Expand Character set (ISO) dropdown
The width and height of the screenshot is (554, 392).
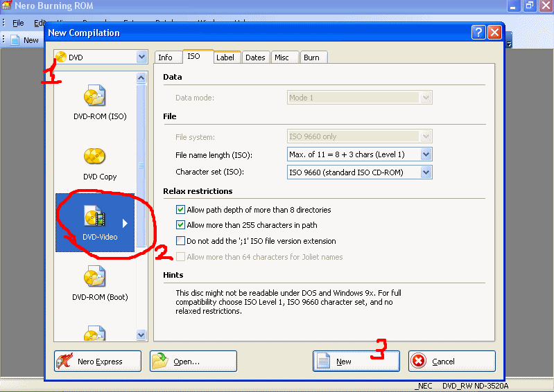click(426, 172)
